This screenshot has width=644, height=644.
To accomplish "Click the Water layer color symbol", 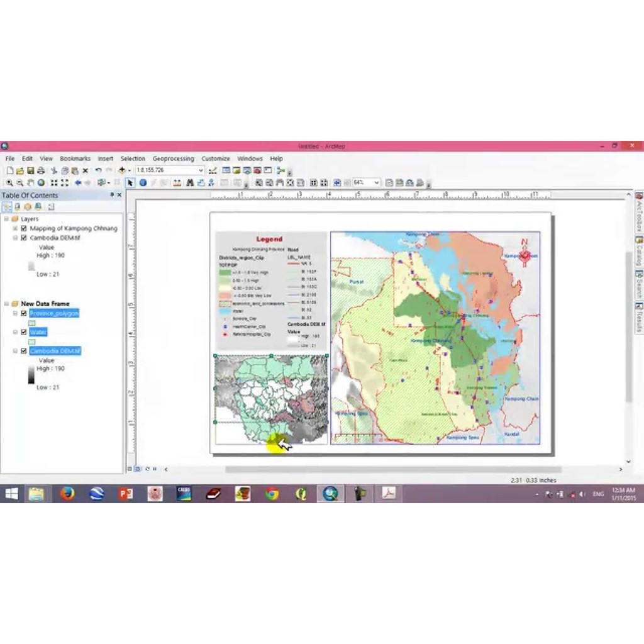I will (32, 341).
